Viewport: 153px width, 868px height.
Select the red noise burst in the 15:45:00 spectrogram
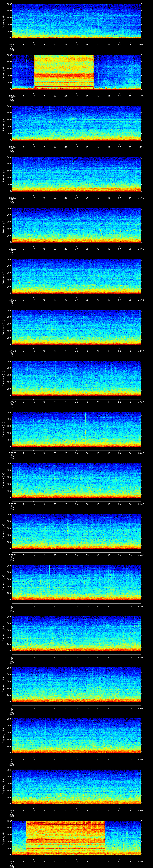(x=66, y=838)
